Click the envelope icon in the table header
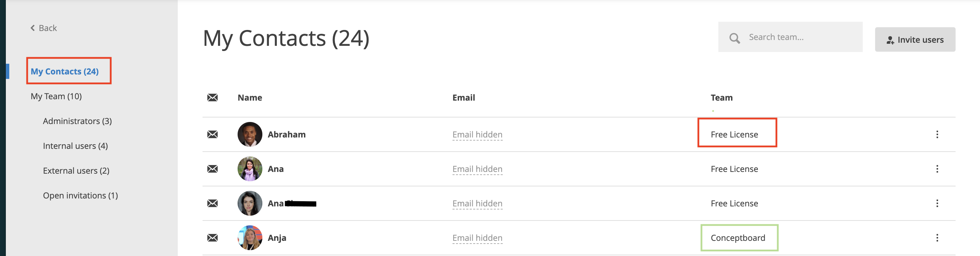Screen dimensions: 980x256 tap(212, 98)
